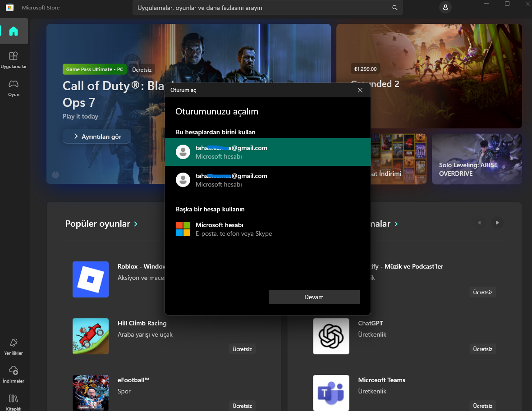Click Call of Duty: Black Ops 7 title
The image size is (532, 411).
pos(114,94)
